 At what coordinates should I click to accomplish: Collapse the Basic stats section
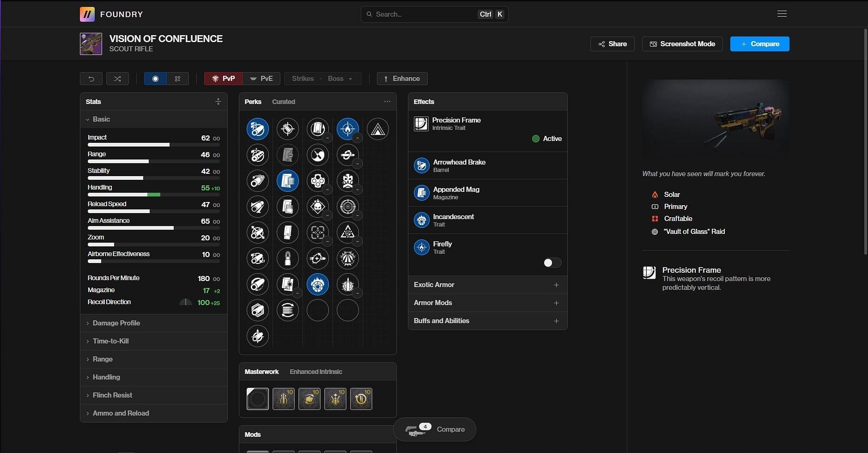coord(154,119)
